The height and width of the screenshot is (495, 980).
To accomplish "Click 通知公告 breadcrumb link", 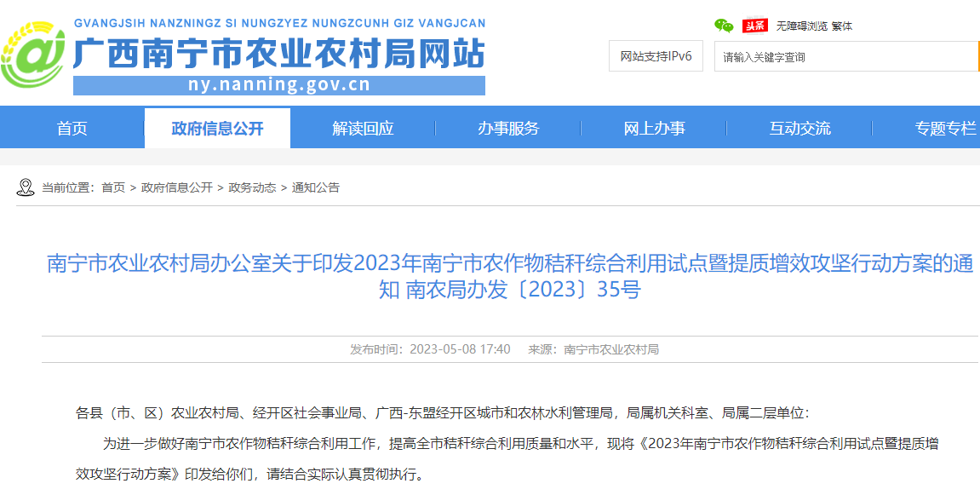I will pos(316,187).
